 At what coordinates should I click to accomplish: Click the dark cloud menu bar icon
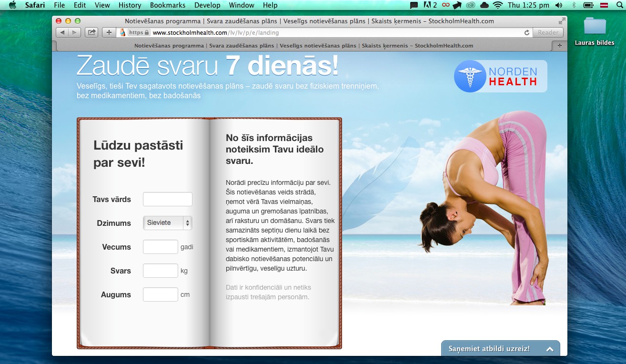[485, 5]
